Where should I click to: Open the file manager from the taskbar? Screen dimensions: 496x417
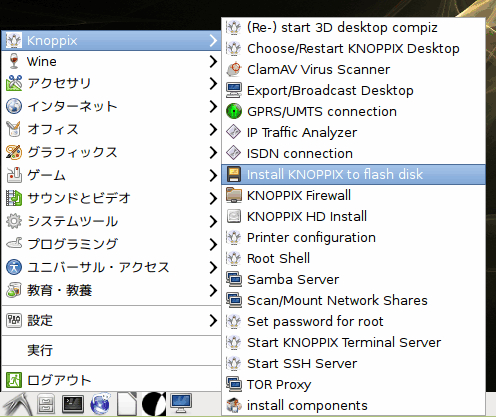(x=46, y=404)
